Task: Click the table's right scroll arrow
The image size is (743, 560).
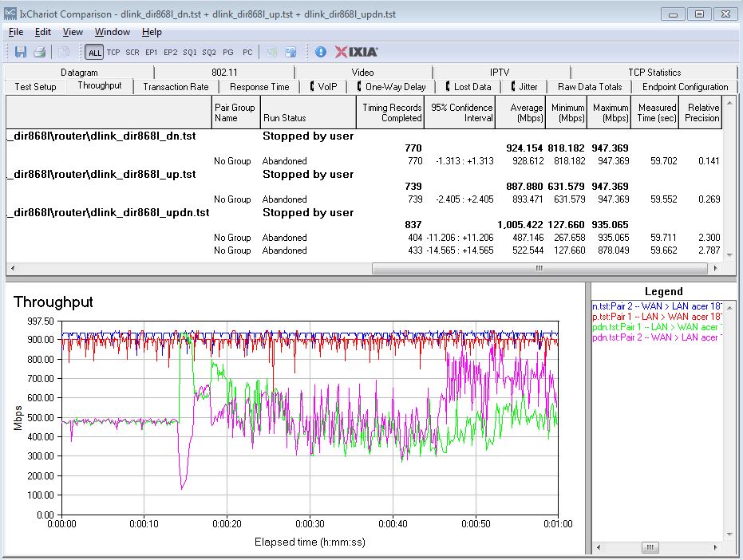Action: (x=716, y=268)
